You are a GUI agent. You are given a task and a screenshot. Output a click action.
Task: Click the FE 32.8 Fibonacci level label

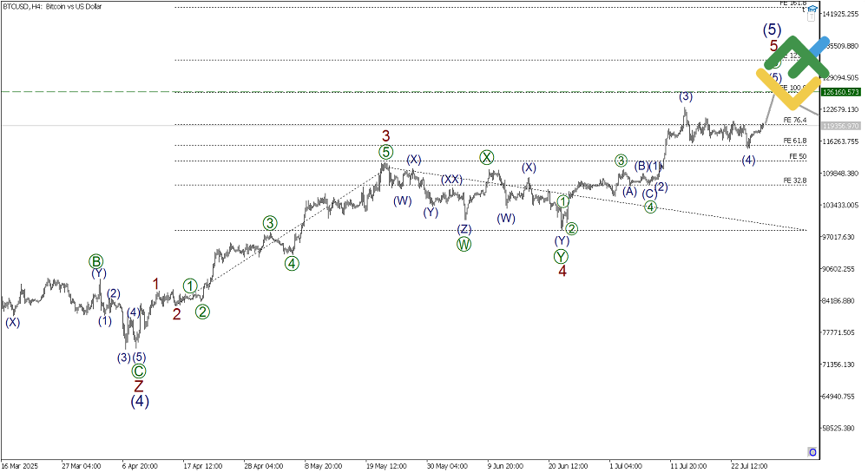(794, 180)
